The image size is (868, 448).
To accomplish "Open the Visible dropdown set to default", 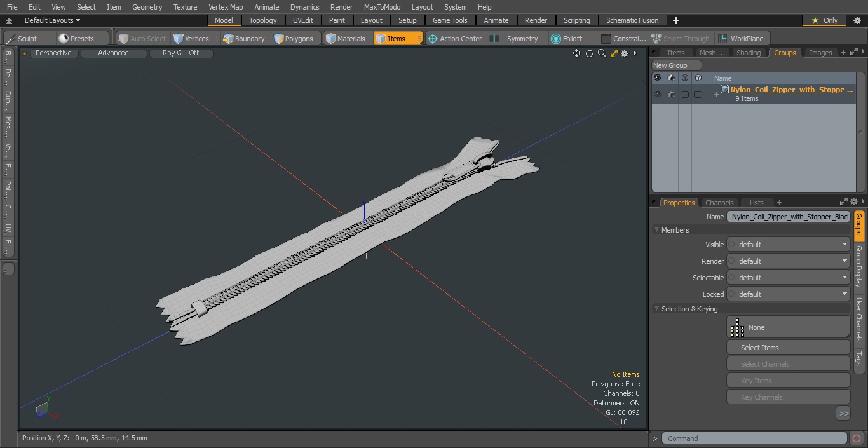I will [788, 245].
